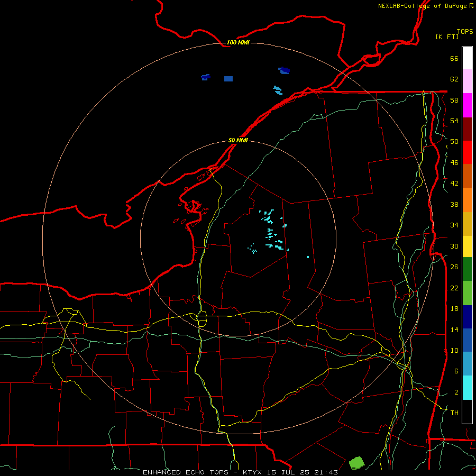Click the green echo blob near bottom
The height and width of the screenshot is (476, 476).
tap(356, 463)
